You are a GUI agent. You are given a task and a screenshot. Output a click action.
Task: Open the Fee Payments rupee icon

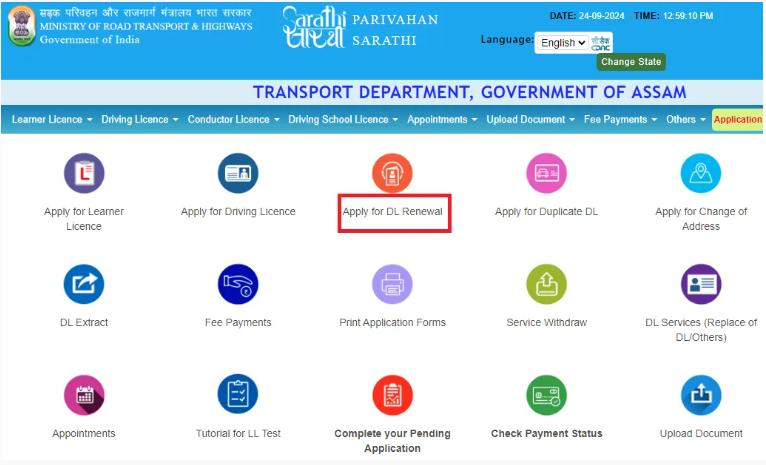pos(238,285)
